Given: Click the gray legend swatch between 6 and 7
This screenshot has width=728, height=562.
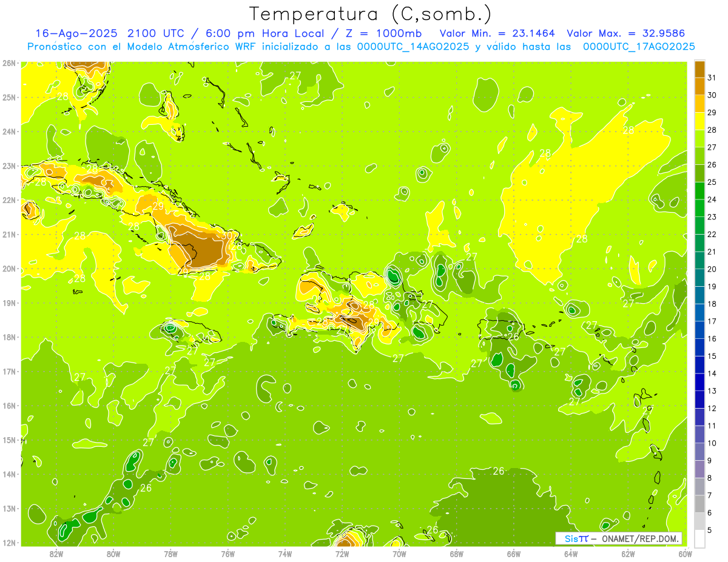Looking at the screenshot, I should pos(699,503).
